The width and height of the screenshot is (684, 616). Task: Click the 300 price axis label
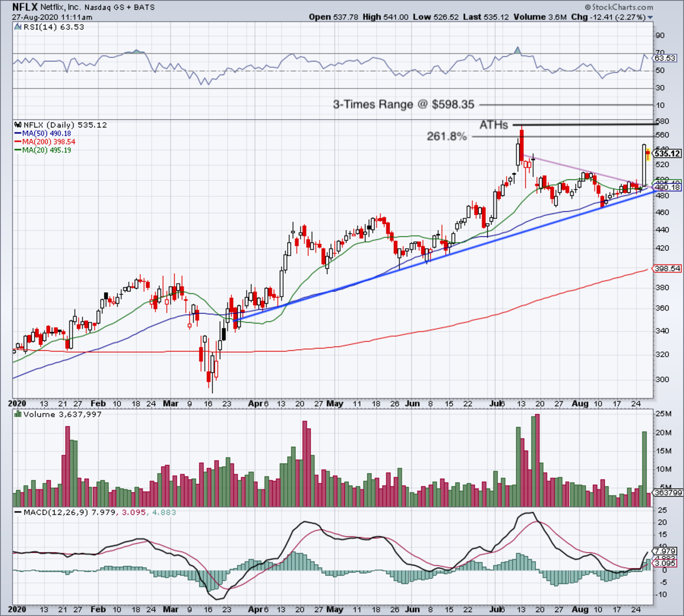[662, 380]
